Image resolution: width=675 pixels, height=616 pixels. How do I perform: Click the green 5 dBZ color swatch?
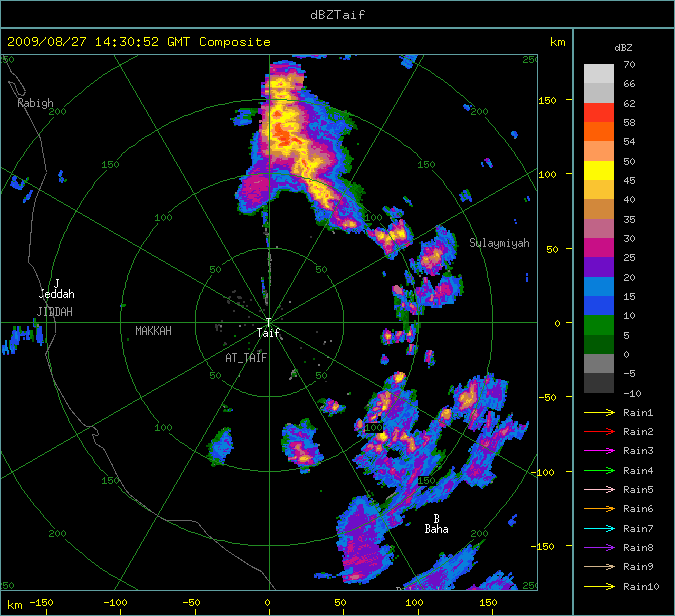click(599, 325)
